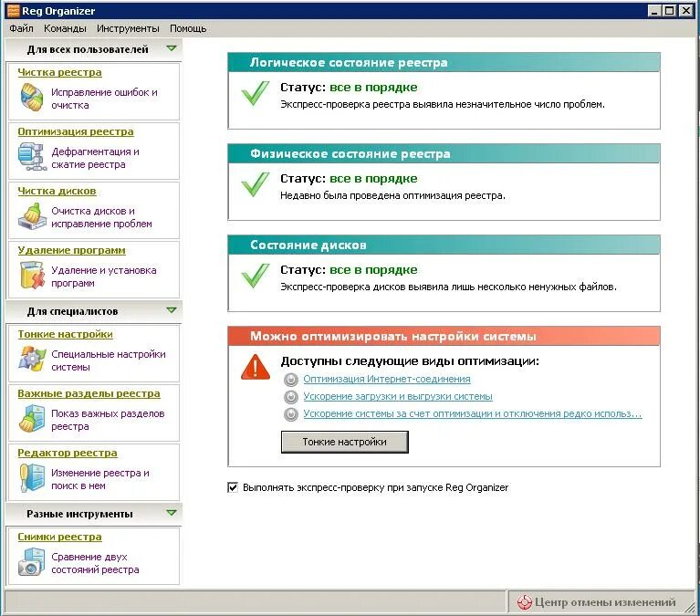Click the green checkmark in Логическое состояние реестра
Image resolution: width=700 pixels, height=616 pixels.
click(256, 93)
